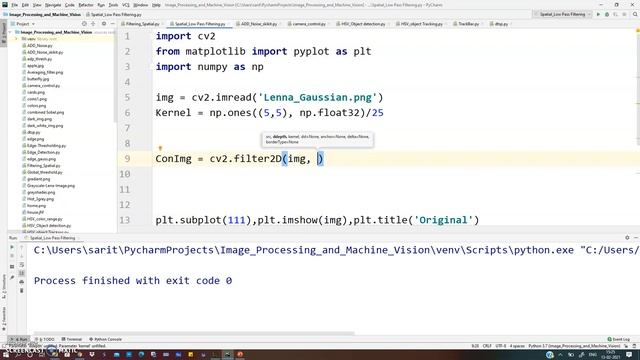Screen dimensions: 640x360
Task: Open the View menu
Action: (x=37, y=5)
